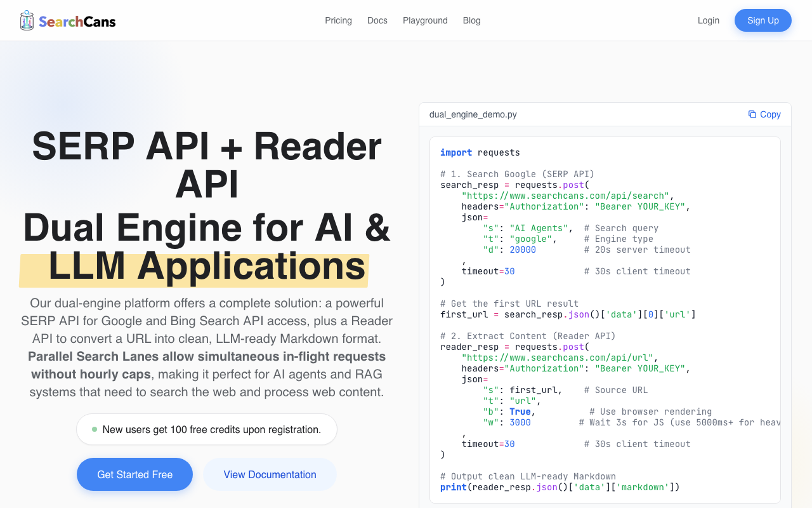The image size is (812, 508).
Task: Click the Copy text label above the code
Action: tap(770, 114)
